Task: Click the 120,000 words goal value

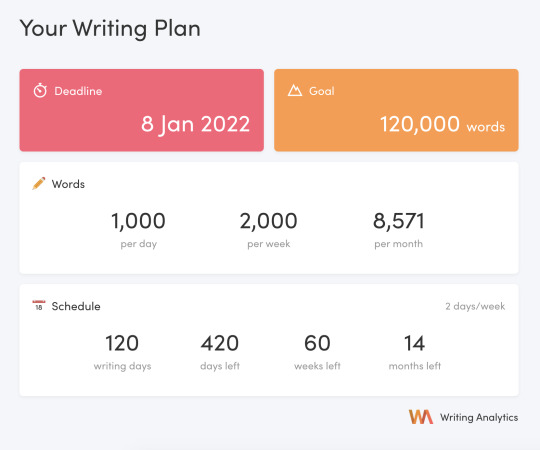Action: coord(442,124)
